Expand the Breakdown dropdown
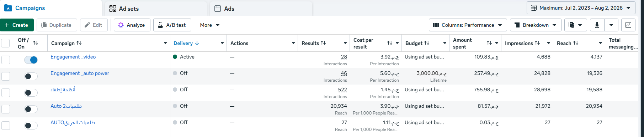The width and height of the screenshot is (644, 137). pos(536,25)
